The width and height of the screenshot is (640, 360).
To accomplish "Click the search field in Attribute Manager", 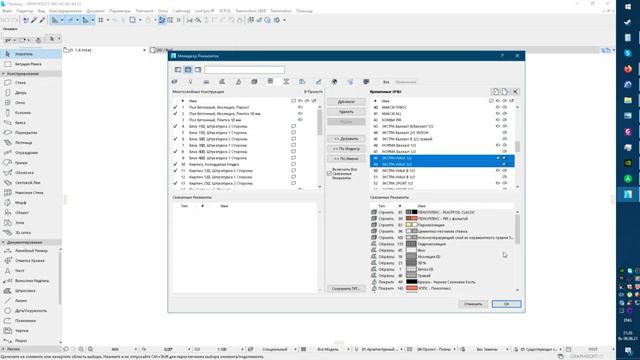I will 244,70.
